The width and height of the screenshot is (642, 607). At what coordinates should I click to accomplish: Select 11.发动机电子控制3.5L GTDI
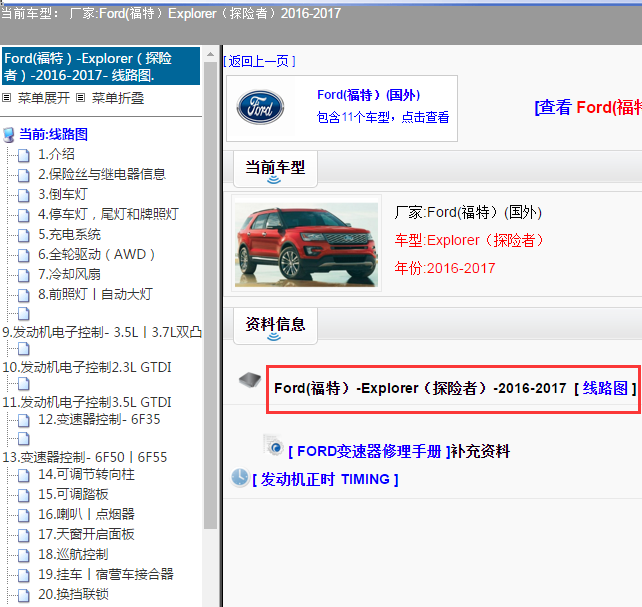click(87, 402)
